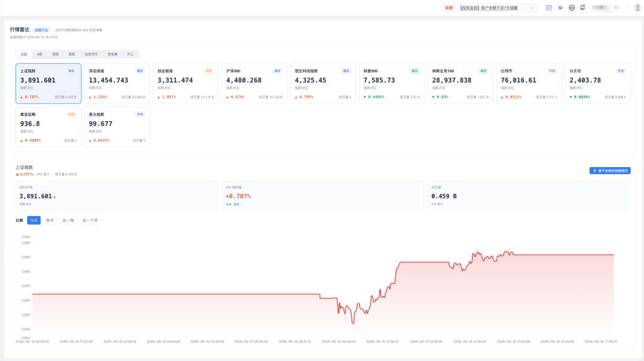The image size is (644, 361).
Task: Open the 加密货币 tab
Action: (91, 54)
